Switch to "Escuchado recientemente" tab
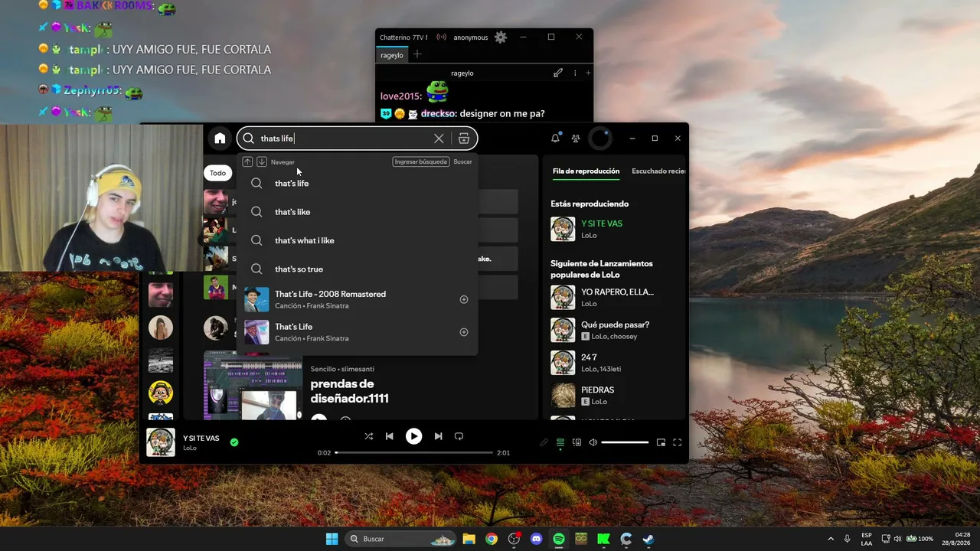980x551 pixels. coord(658,171)
